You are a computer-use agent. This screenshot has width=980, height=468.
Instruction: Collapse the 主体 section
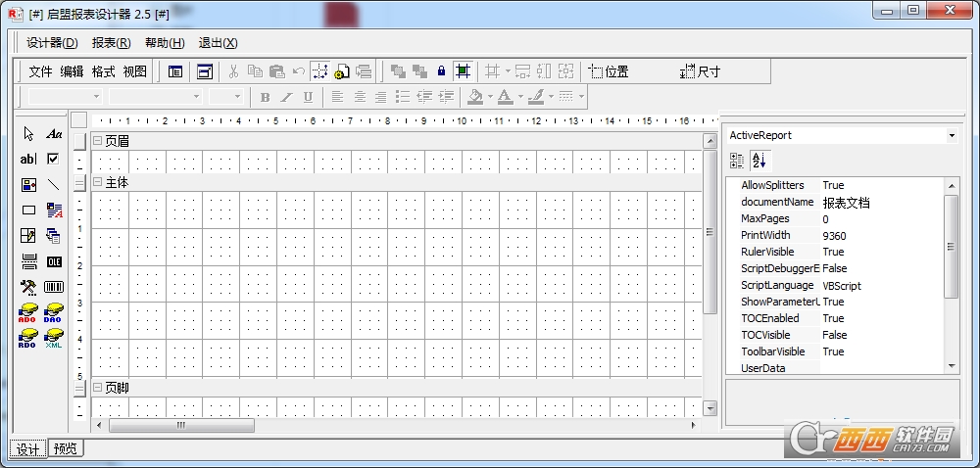pyautogui.click(x=97, y=182)
